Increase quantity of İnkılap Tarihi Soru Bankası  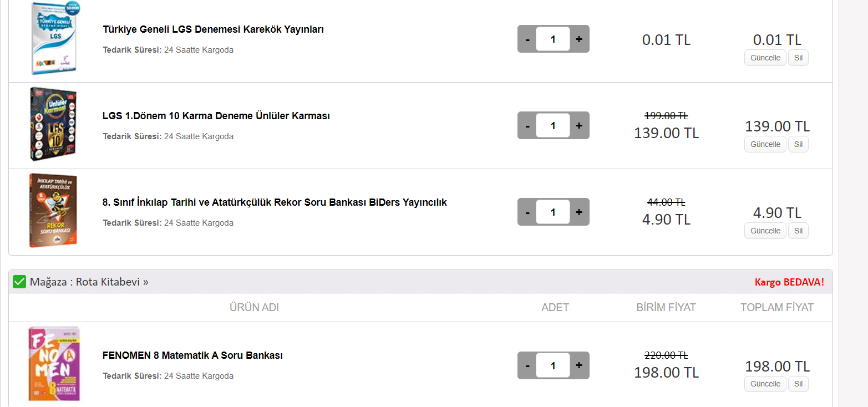579,212
